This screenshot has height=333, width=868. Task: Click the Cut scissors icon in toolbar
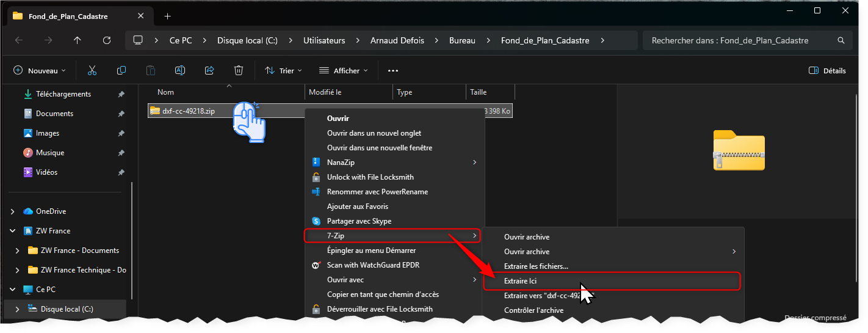[92, 71]
